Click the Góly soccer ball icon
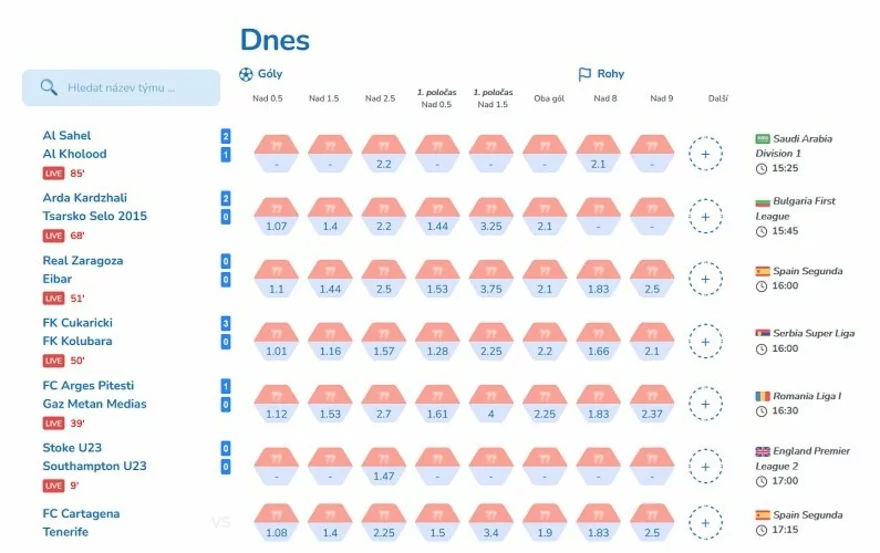 pos(247,73)
